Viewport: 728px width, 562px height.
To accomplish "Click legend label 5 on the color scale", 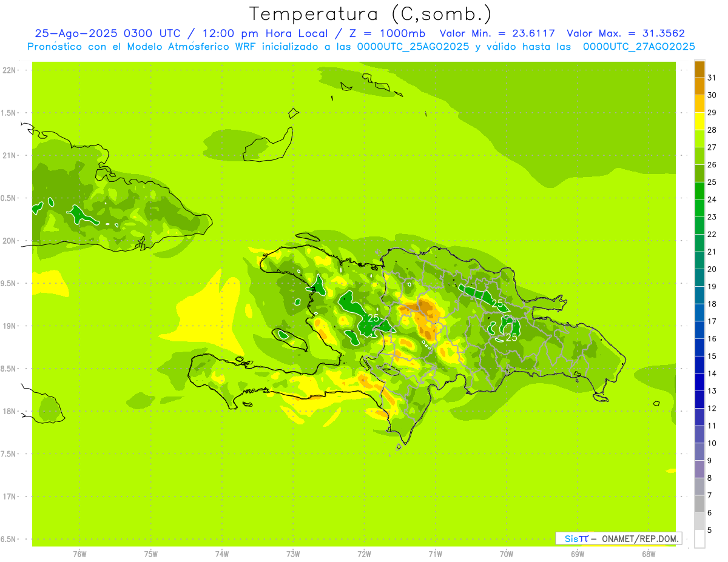I will click(710, 530).
